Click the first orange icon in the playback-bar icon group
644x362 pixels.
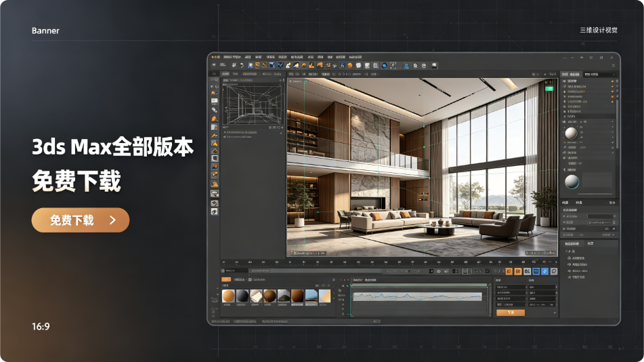pos(509,271)
